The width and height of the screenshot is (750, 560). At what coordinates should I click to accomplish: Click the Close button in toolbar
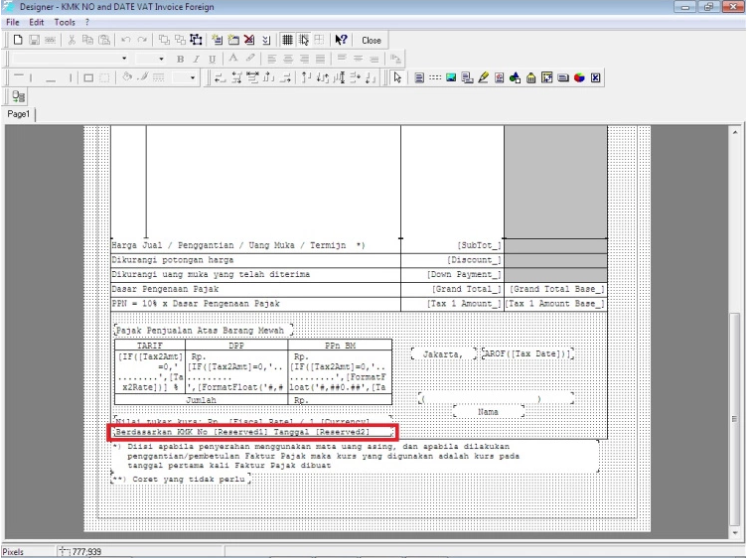tap(372, 41)
